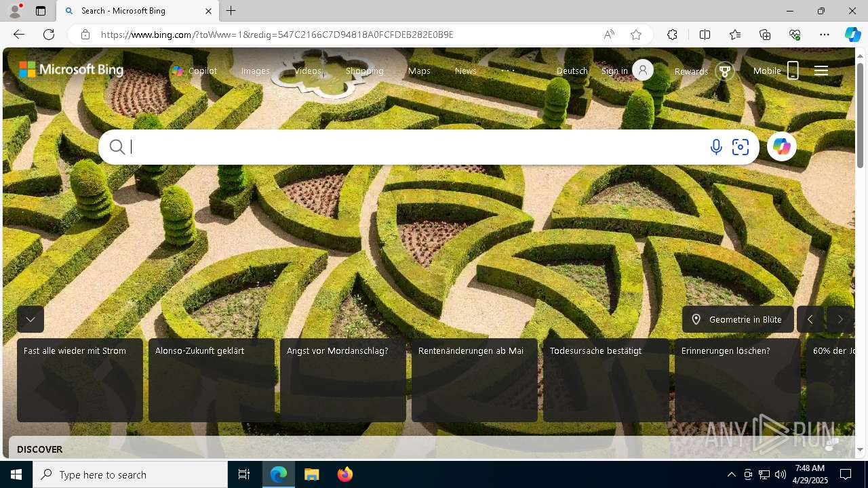Open tab actions menu

(41, 11)
